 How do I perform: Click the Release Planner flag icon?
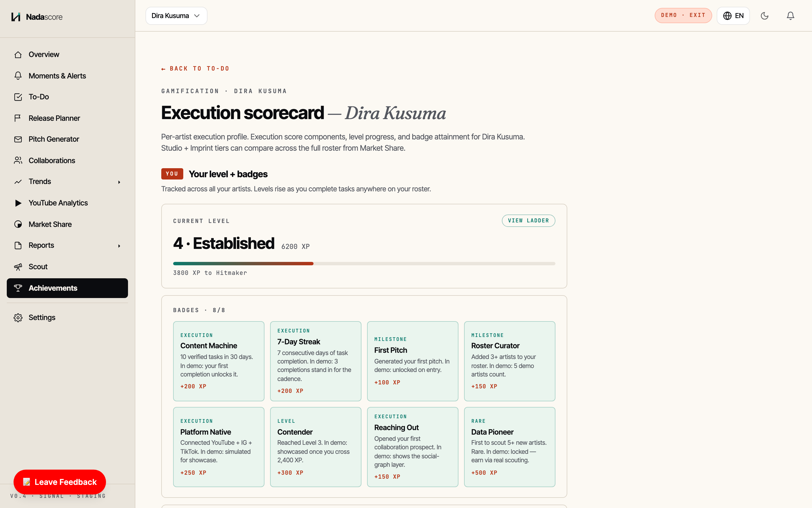18,118
